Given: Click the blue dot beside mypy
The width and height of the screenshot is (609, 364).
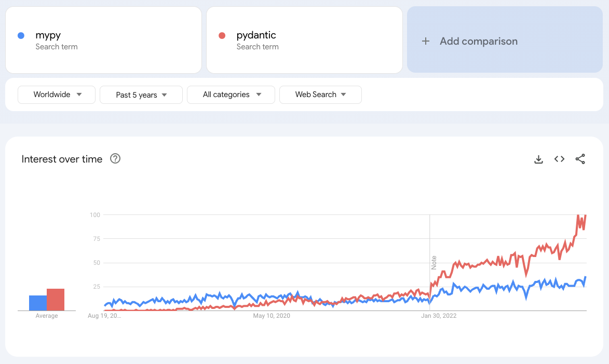Looking at the screenshot, I should coord(21,35).
